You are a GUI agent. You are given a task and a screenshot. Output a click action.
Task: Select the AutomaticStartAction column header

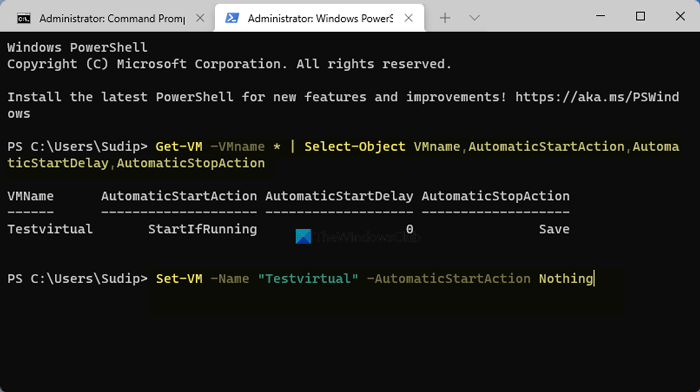coord(179,196)
